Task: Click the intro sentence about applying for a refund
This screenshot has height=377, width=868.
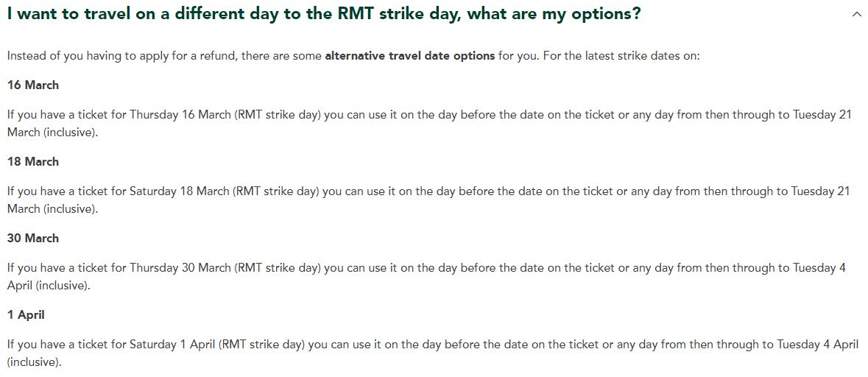Action: coord(353,56)
